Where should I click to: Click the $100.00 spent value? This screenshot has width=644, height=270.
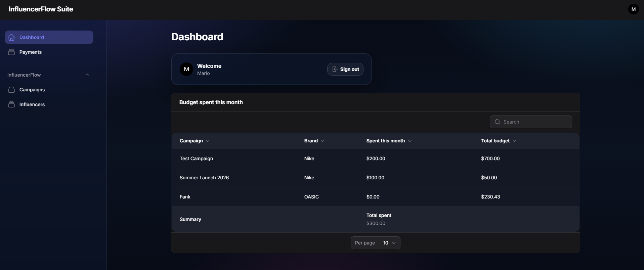(376, 178)
